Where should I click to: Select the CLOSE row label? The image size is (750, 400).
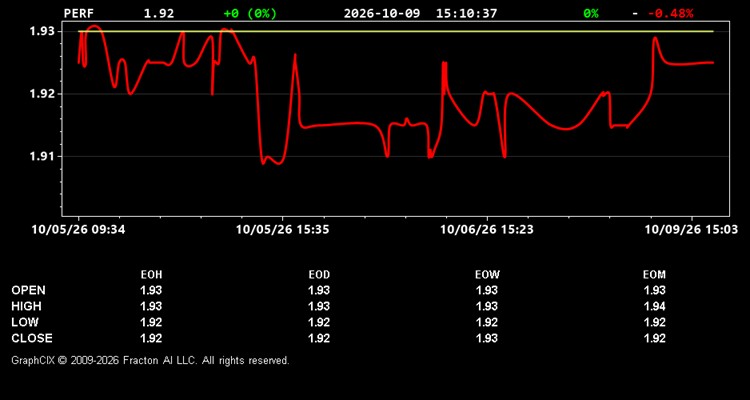point(32,338)
